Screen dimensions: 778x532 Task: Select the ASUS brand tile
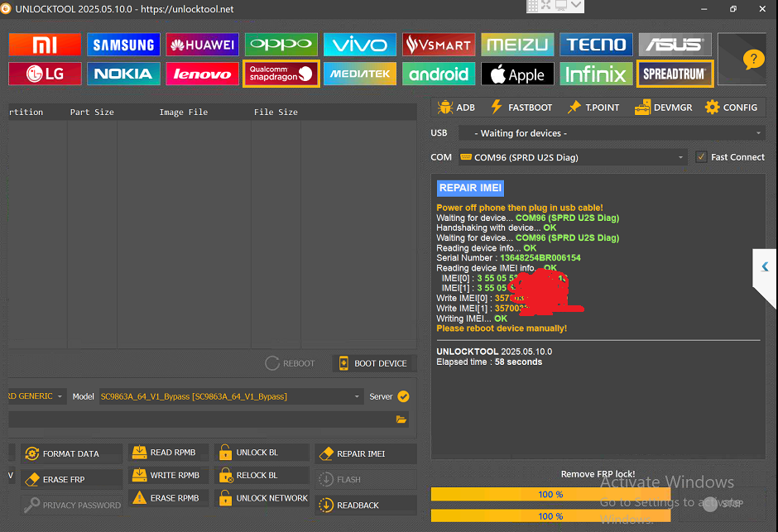pyautogui.click(x=675, y=45)
